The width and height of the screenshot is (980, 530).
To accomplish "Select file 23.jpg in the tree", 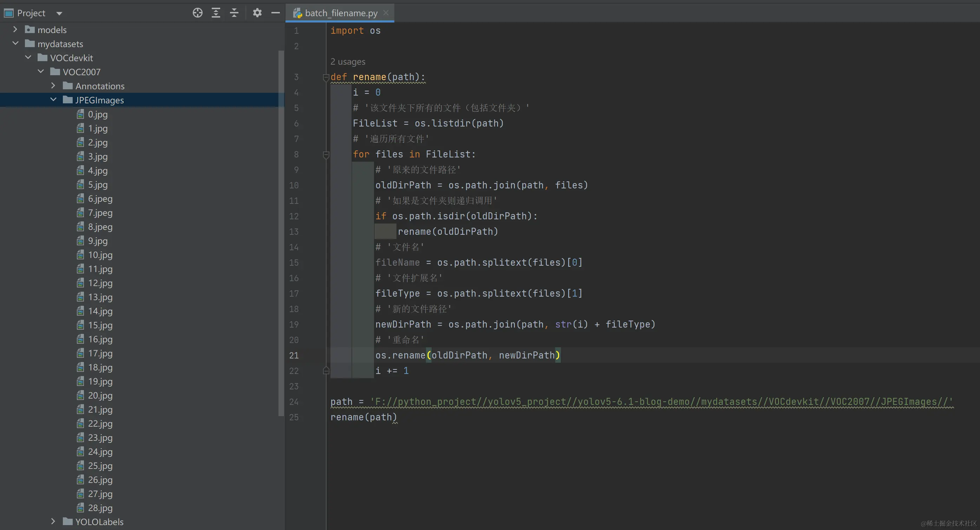I will pyautogui.click(x=100, y=438).
